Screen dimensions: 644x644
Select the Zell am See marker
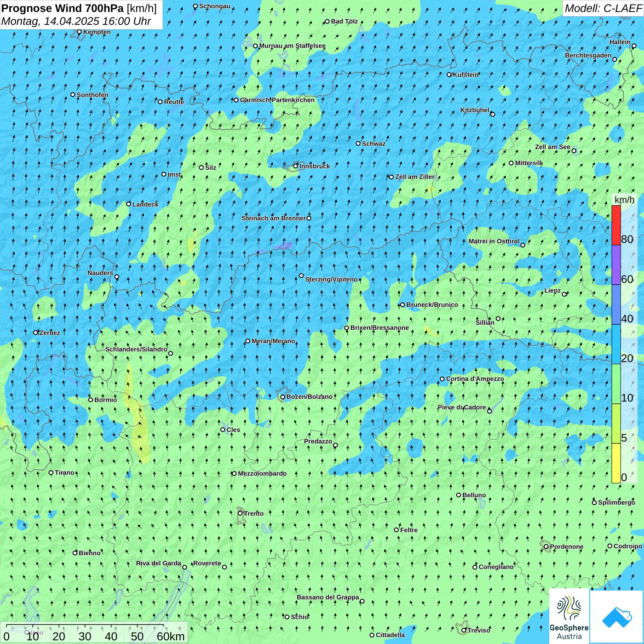coord(574,151)
